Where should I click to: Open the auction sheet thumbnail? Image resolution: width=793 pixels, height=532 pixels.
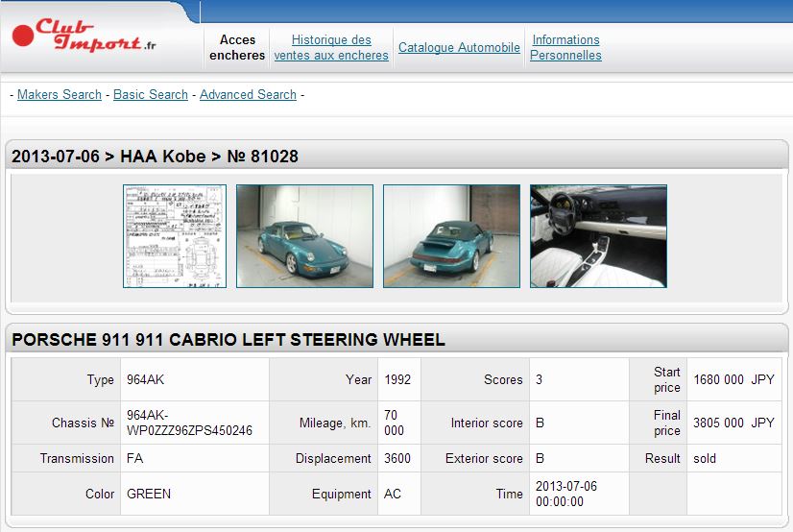pos(174,236)
